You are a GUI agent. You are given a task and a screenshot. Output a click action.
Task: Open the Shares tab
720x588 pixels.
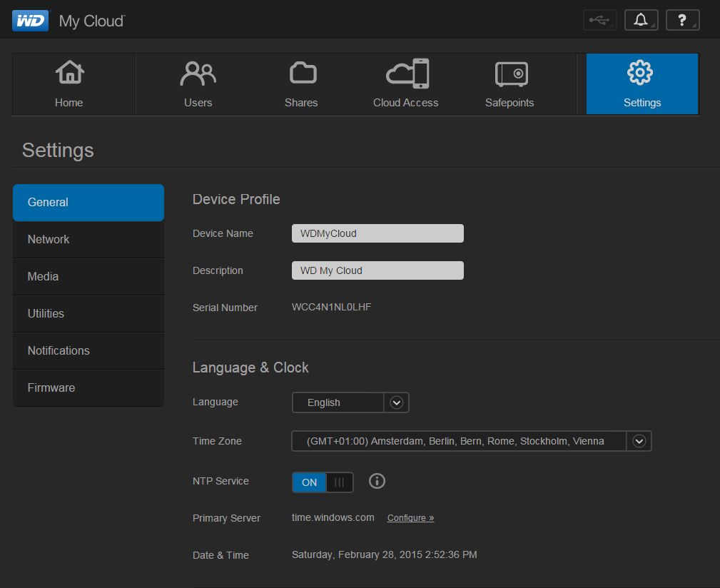[x=301, y=84]
